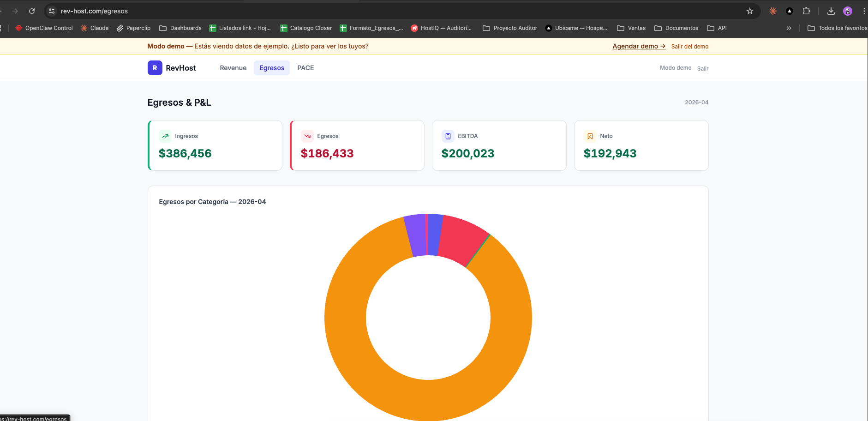Viewport: 868px width, 421px height.
Task: Open the browser extensions puzzle icon
Action: 806,11
